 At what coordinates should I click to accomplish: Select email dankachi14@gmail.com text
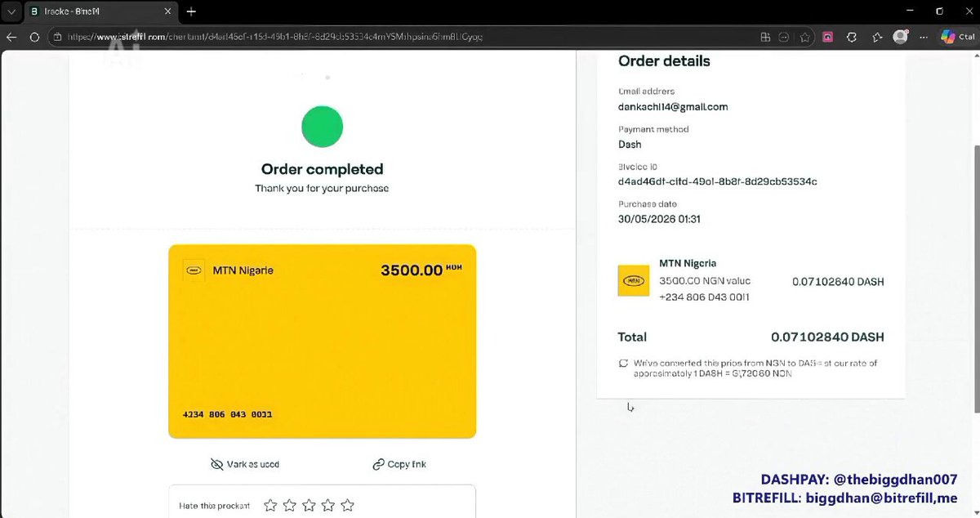click(673, 107)
